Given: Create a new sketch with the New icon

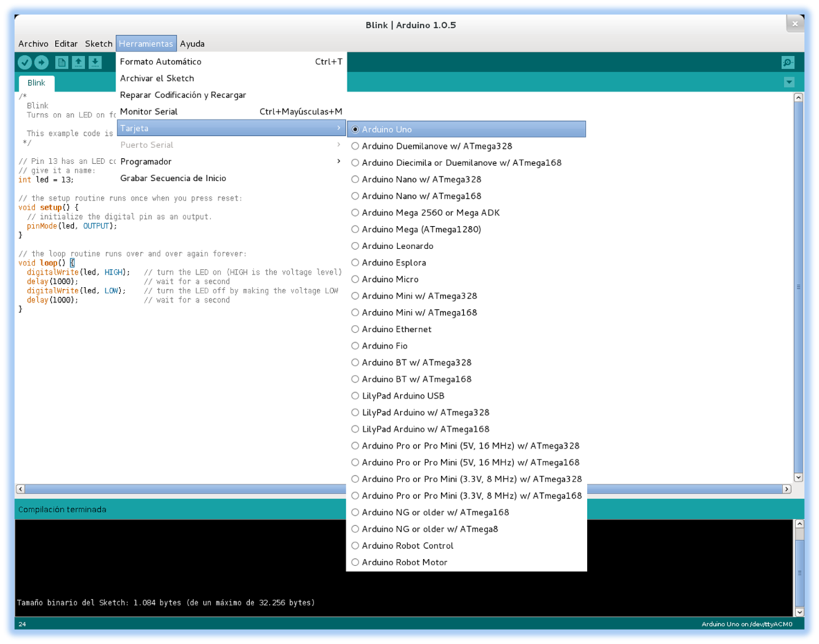Looking at the screenshot, I should coord(62,63).
